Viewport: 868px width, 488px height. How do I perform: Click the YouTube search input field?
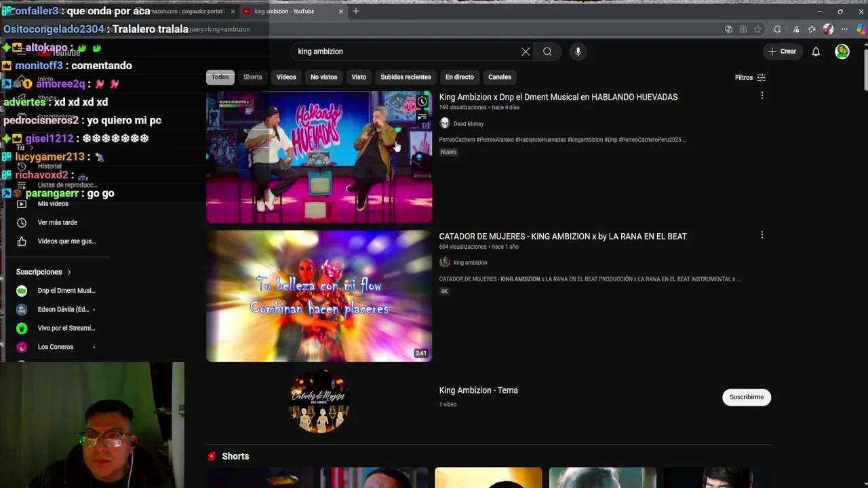(407, 52)
